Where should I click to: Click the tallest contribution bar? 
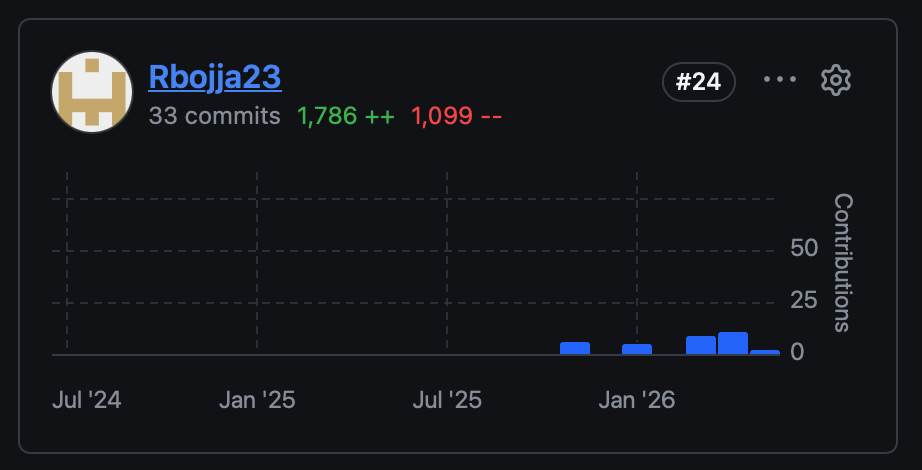click(x=733, y=344)
